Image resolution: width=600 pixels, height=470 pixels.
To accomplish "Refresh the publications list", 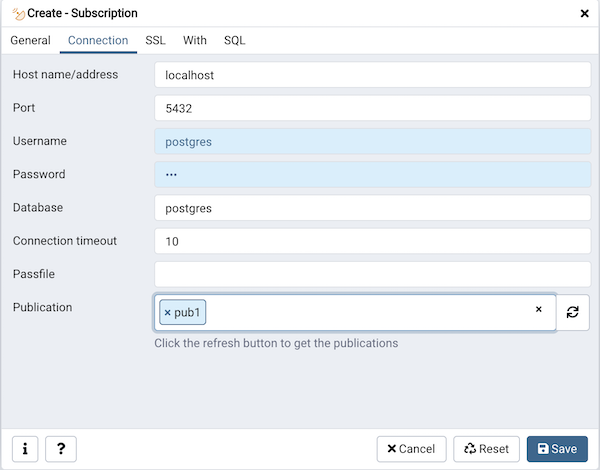I will coord(572,312).
